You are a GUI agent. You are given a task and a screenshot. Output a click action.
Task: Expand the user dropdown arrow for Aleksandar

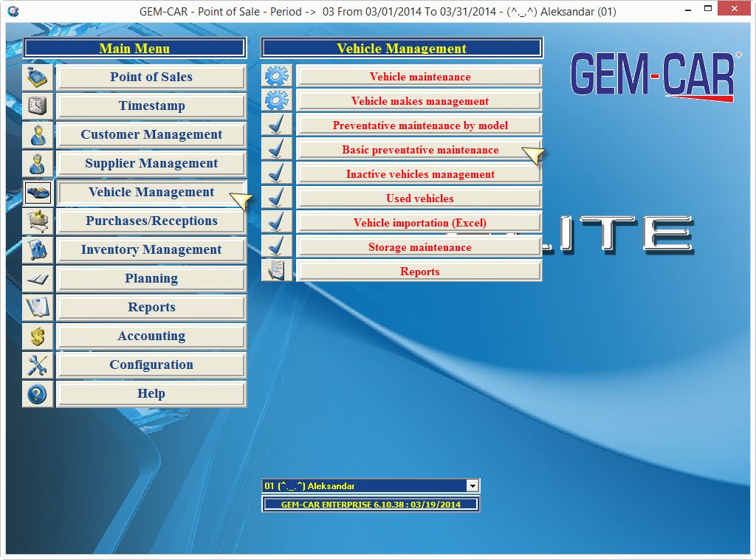click(x=472, y=485)
